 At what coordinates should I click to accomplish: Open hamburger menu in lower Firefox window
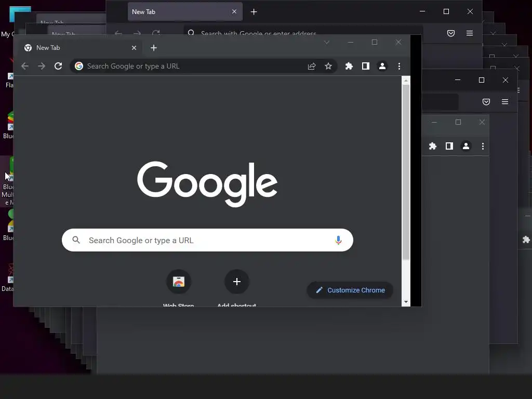pyautogui.click(x=505, y=102)
